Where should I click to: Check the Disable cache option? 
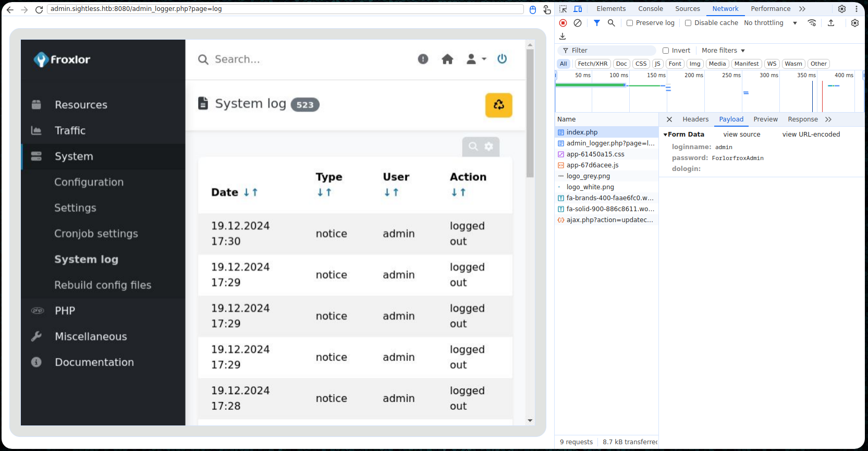[688, 23]
